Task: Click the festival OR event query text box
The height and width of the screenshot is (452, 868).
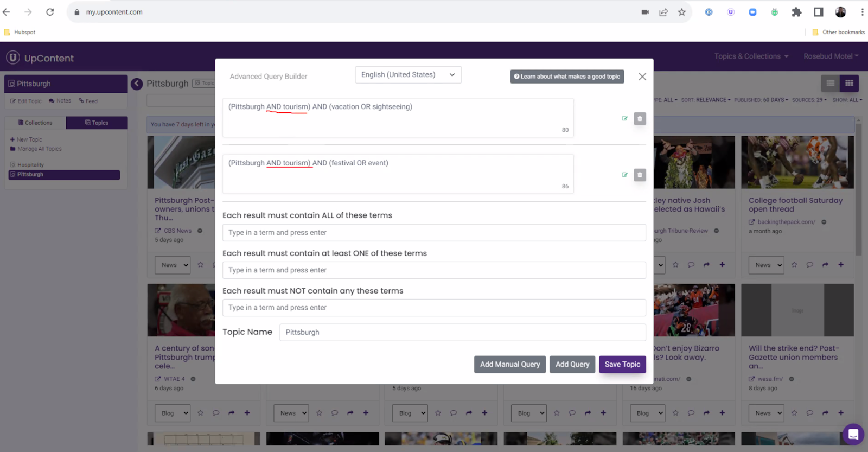Action: point(398,174)
